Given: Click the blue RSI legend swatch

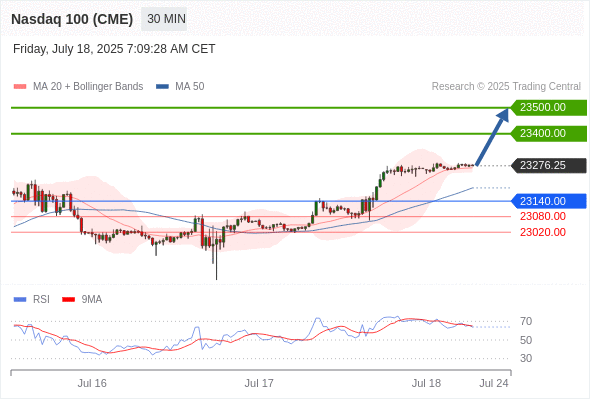Looking at the screenshot, I should pos(20,300).
